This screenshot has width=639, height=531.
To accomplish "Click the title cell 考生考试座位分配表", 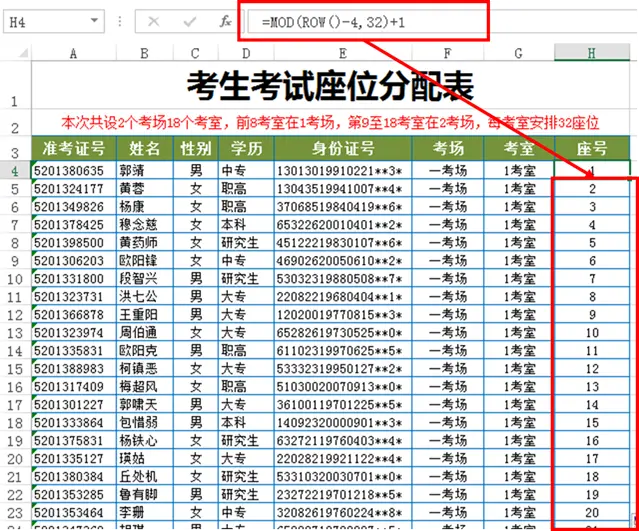I will tap(330, 85).
